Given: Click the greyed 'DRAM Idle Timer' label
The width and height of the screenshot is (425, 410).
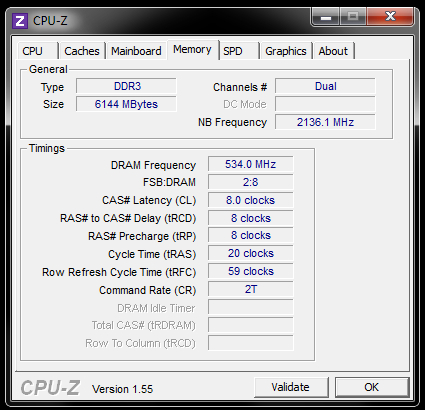Looking at the screenshot, I should [156, 308].
